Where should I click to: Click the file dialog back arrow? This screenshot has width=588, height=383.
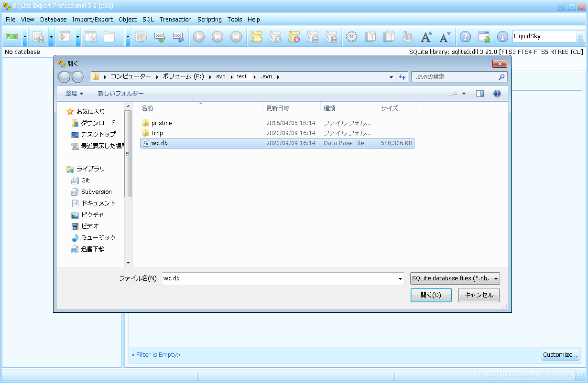click(64, 77)
